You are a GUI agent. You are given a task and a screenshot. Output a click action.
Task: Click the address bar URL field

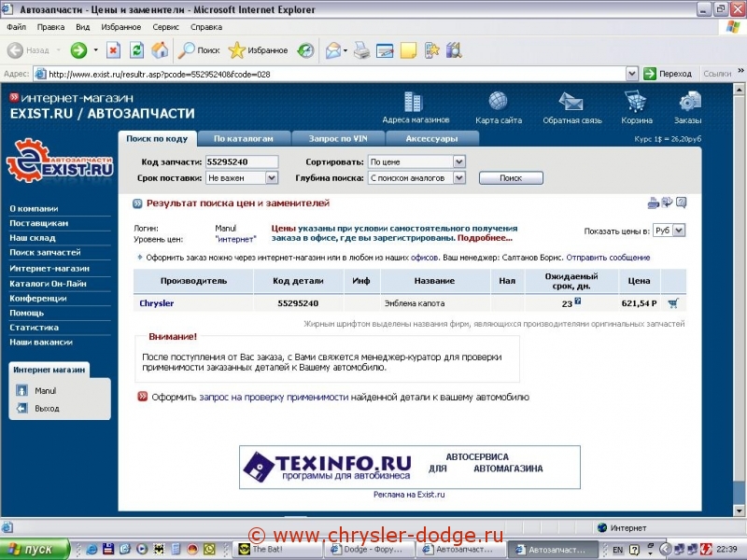pyautogui.click(x=336, y=74)
